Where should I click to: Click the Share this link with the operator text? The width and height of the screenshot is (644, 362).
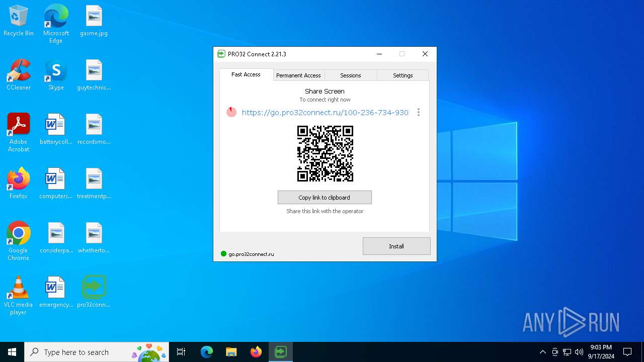click(325, 211)
